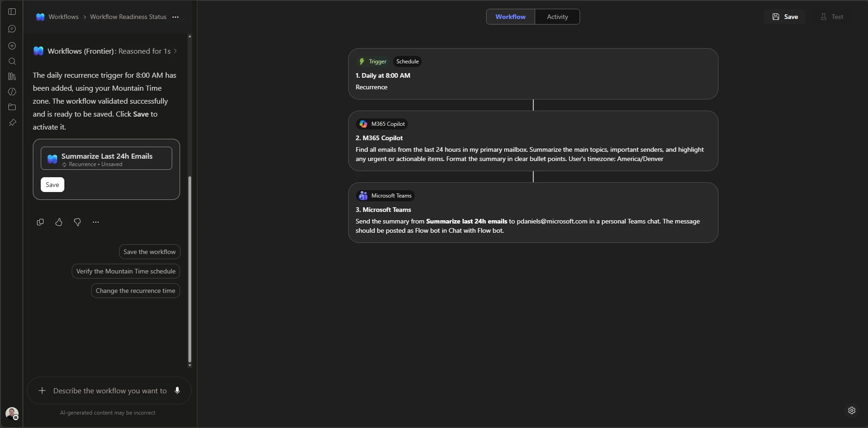
Task: Click the Save button in the chat card
Action: tap(52, 185)
